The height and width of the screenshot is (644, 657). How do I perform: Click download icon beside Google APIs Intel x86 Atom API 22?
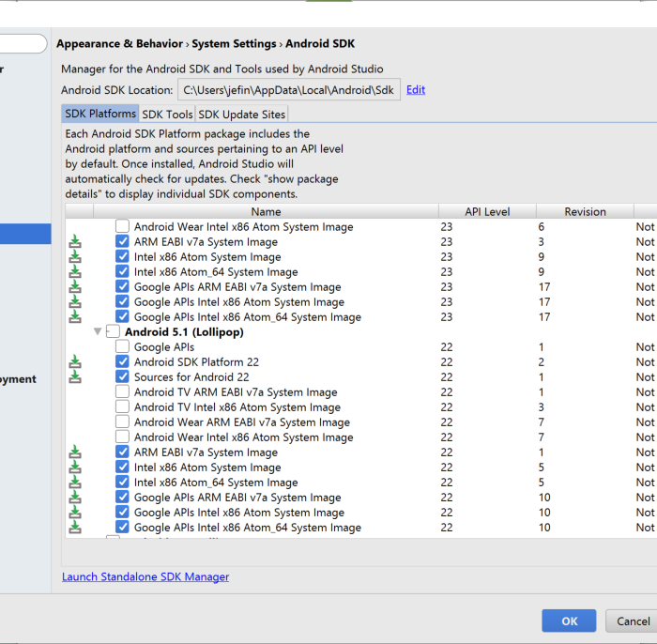pos(75,513)
